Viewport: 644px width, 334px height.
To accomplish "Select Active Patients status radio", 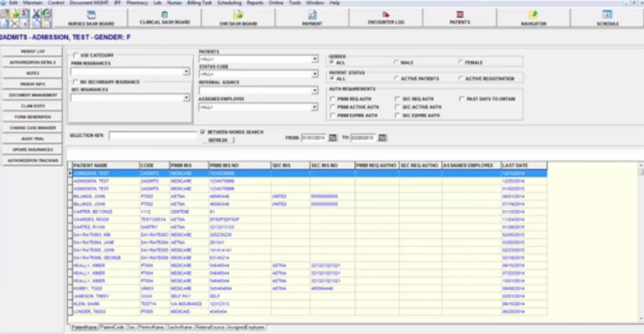I will click(396, 79).
